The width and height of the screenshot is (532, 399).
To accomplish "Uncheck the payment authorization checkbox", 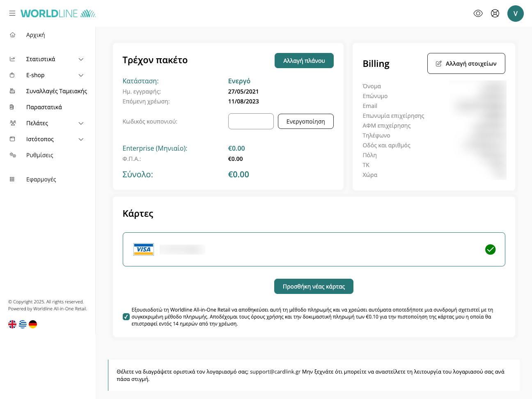I will (126, 317).
